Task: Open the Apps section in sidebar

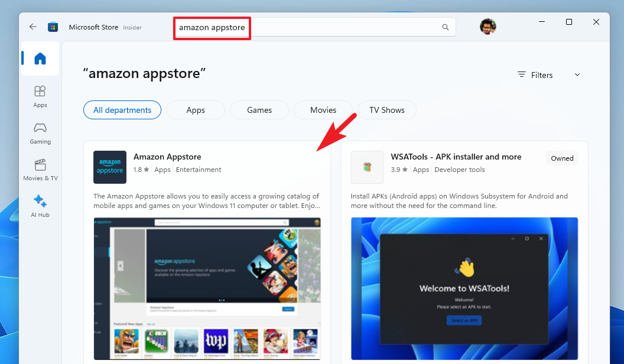Action: coord(40,97)
